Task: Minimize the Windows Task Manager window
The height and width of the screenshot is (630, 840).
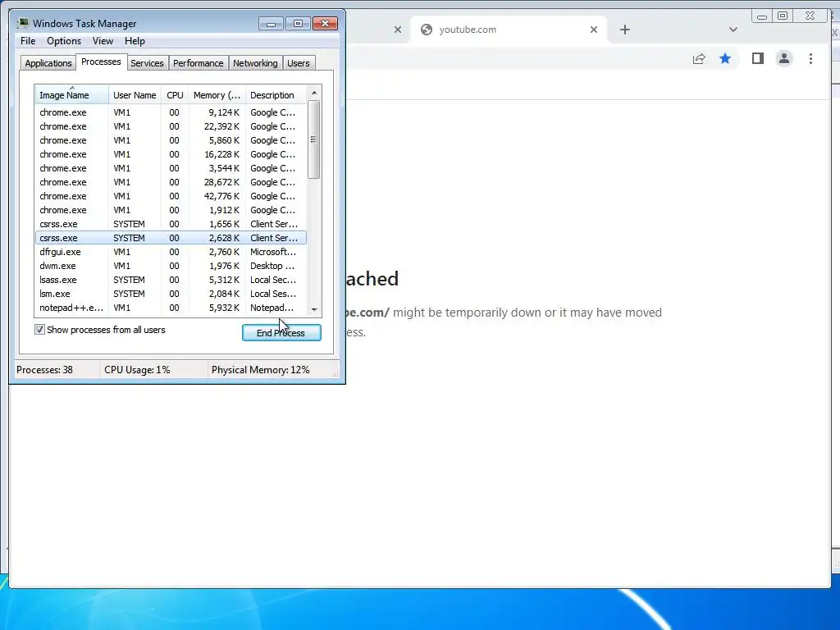Action: [271, 24]
